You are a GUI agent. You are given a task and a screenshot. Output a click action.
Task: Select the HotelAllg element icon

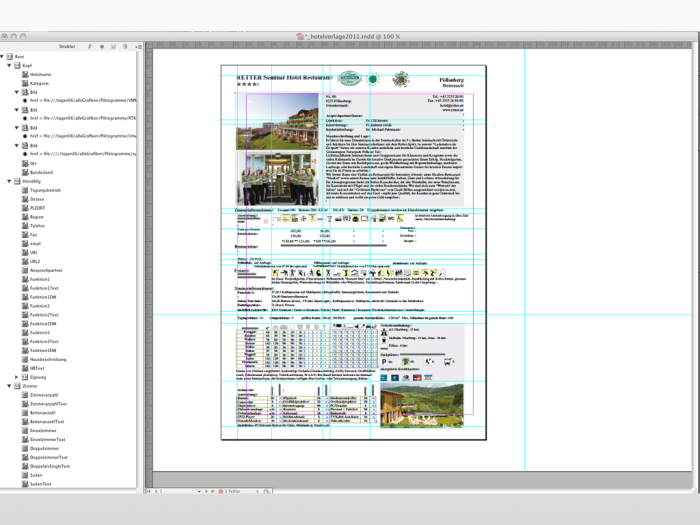pyautogui.click(x=17, y=181)
